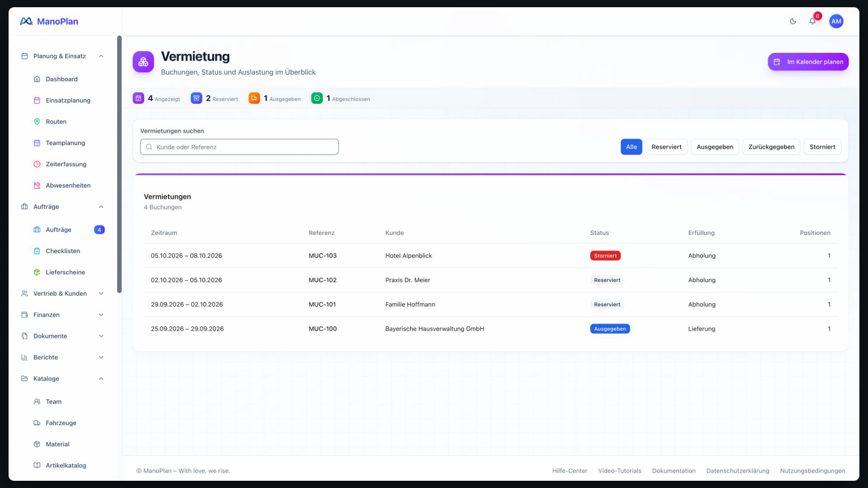The height and width of the screenshot is (488, 868).
Task: Expand Vertrieb & Kunden section
Action: (x=62, y=294)
